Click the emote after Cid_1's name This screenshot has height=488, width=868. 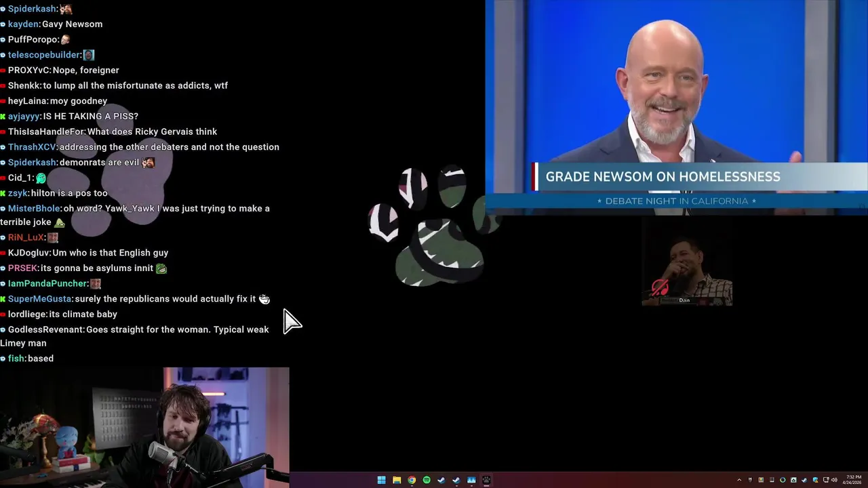[x=41, y=178]
